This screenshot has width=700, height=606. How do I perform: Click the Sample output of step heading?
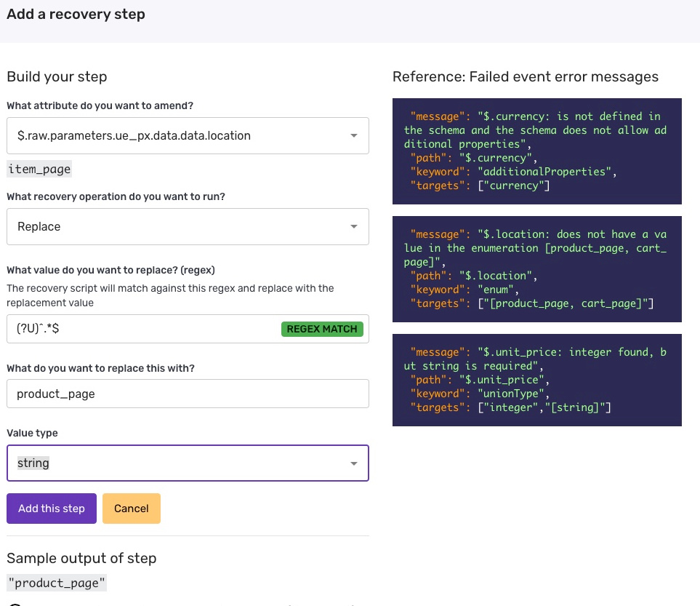(81, 558)
